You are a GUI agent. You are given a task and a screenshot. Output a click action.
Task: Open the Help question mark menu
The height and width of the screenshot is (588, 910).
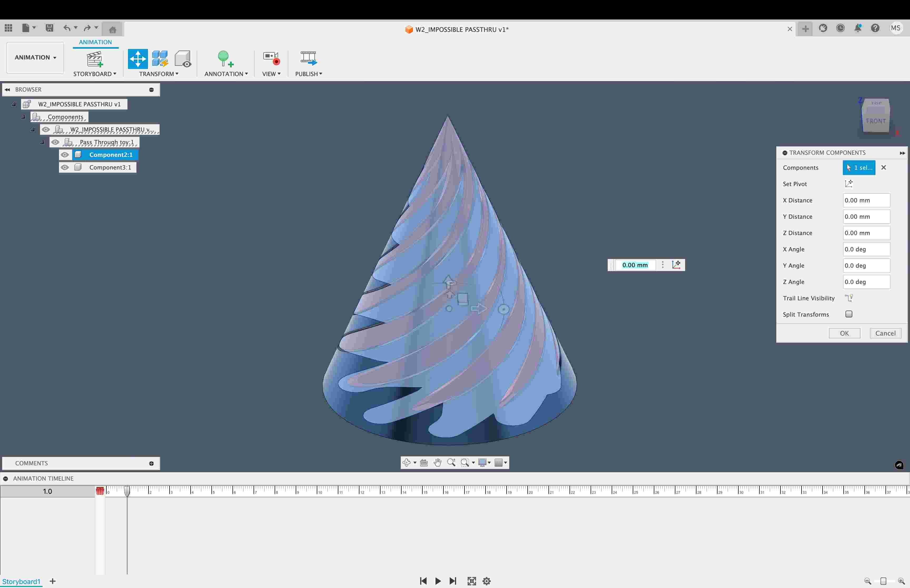point(875,28)
